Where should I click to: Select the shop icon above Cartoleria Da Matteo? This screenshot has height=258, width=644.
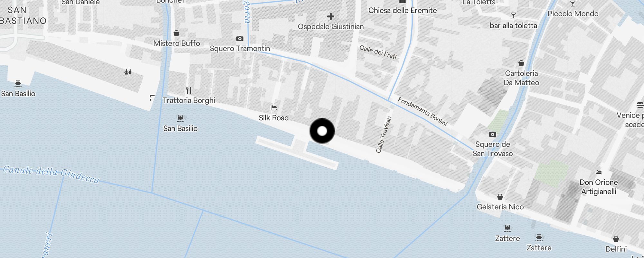(521, 63)
